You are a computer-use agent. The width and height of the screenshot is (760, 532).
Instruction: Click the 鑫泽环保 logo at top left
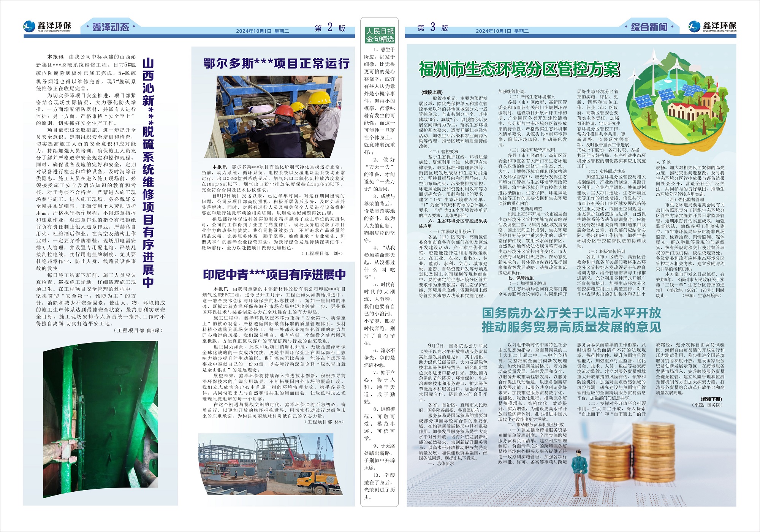(x=47, y=26)
